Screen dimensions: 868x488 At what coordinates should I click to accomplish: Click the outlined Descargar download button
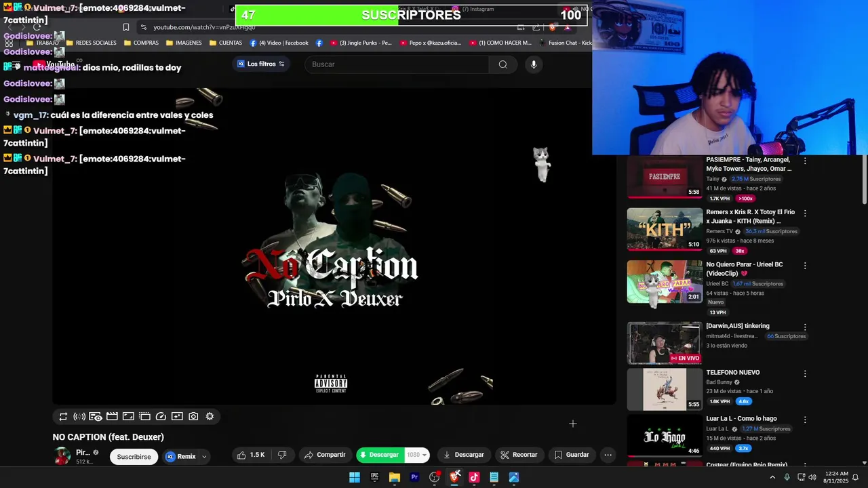463,455
